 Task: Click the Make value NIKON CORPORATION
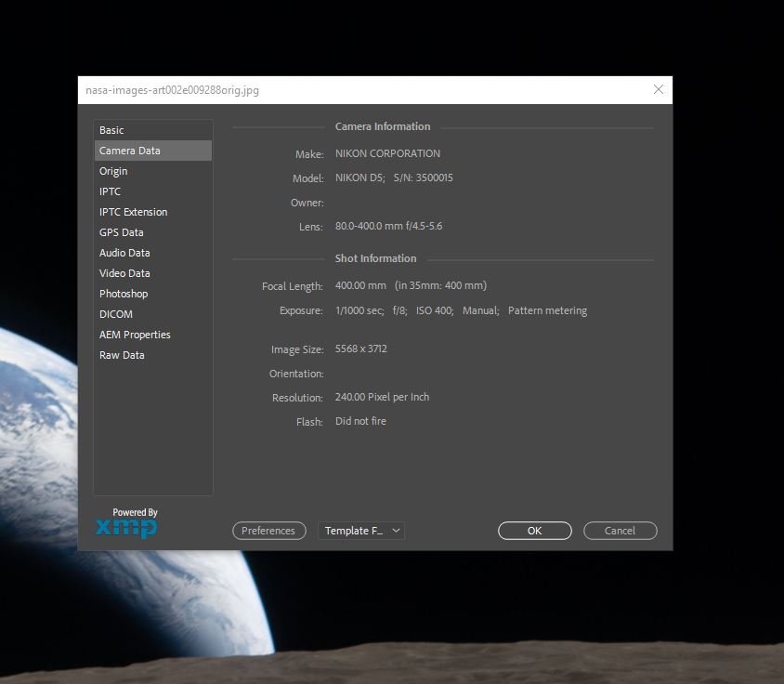click(387, 153)
